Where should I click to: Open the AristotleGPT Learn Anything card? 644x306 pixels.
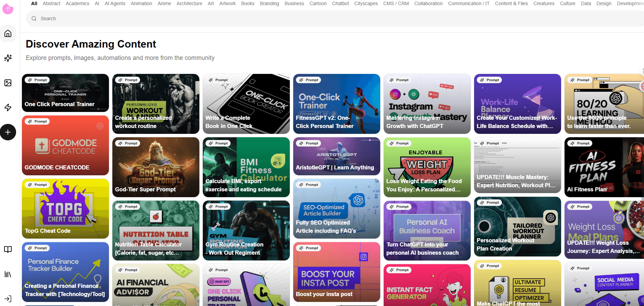[336, 156]
